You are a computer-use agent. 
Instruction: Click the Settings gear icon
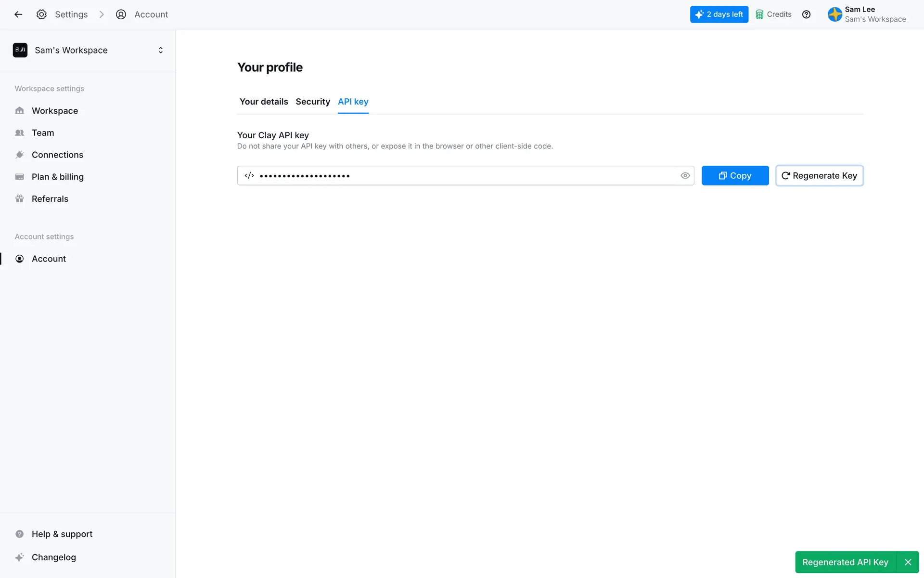coord(42,14)
